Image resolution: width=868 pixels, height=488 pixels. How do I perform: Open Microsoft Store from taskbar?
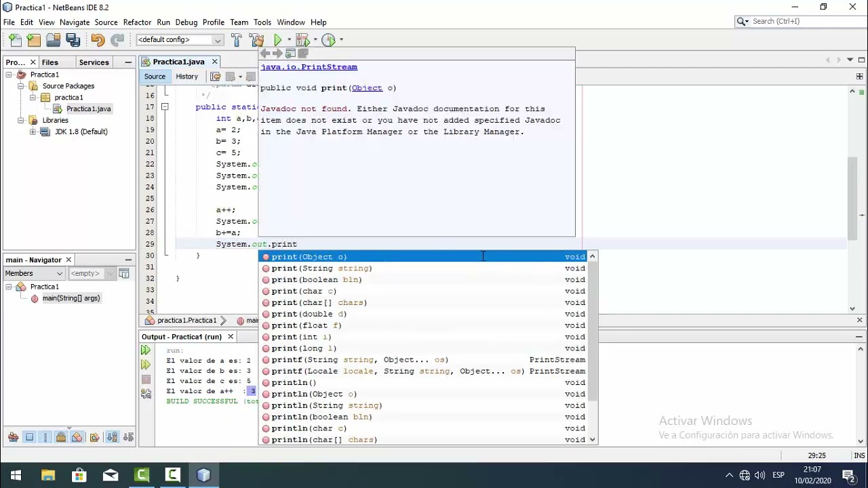pyautogui.click(x=79, y=475)
